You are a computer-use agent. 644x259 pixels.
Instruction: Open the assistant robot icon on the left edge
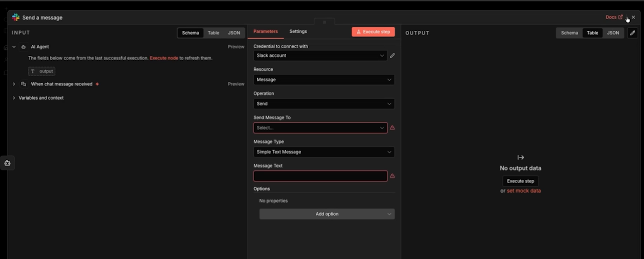click(7, 163)
